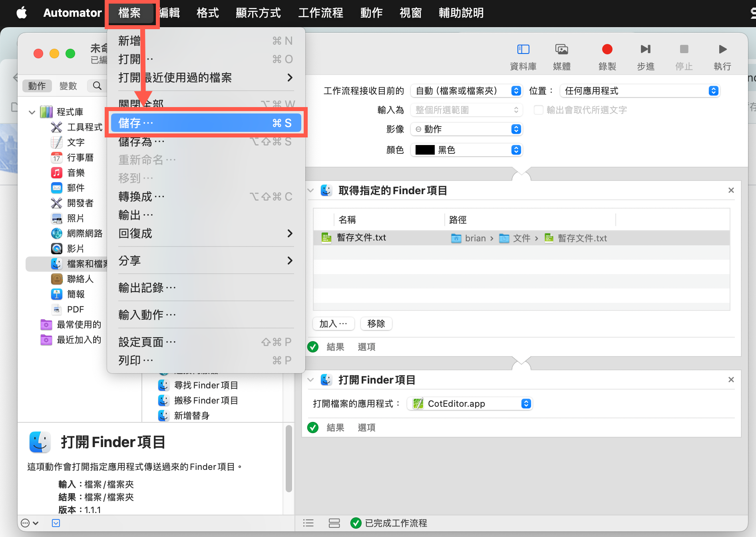Show variables split view icon

pyautogui.click(x=334, y=523)
